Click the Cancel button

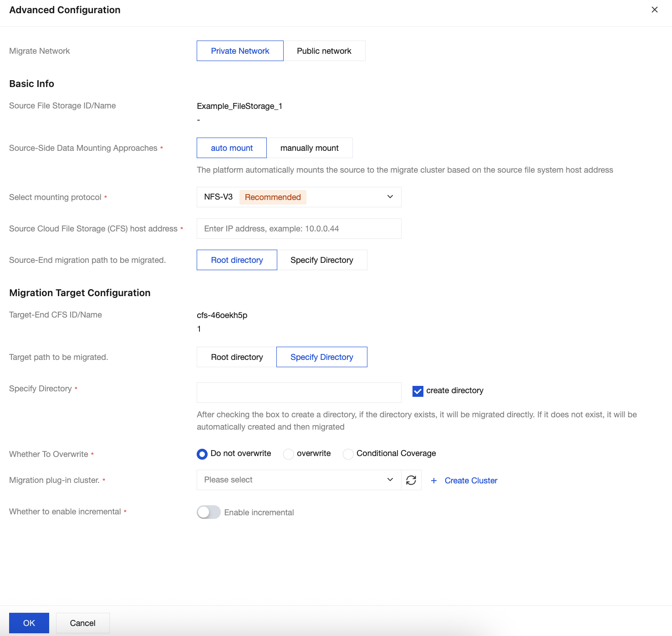click(82, 623)
